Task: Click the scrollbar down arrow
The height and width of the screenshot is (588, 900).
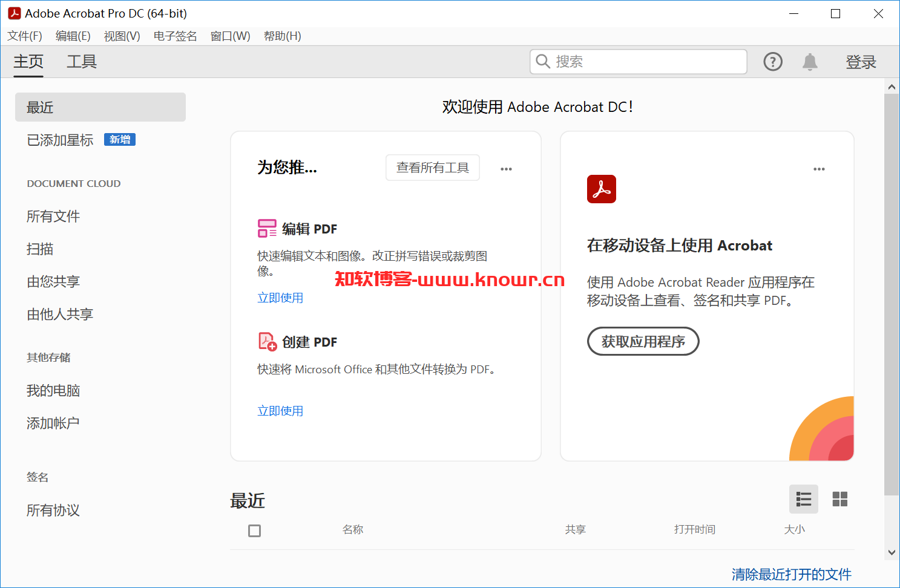Action: click(x=892, y=552)
